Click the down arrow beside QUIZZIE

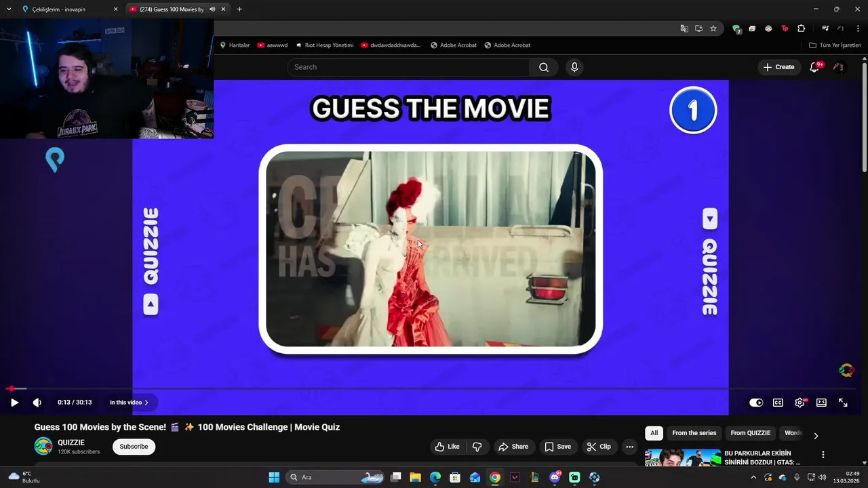click(x=709, y=218)
